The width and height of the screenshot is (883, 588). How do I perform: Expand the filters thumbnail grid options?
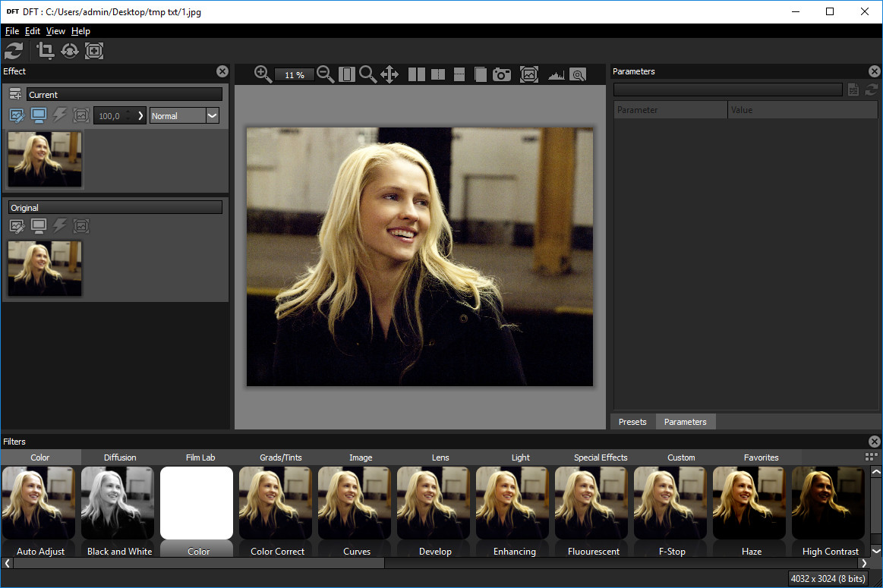click(871, 457)
